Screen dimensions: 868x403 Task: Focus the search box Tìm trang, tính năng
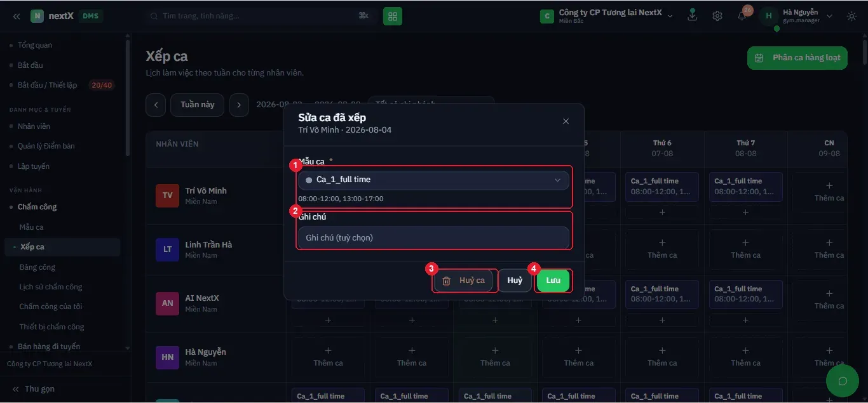point(261,16)
